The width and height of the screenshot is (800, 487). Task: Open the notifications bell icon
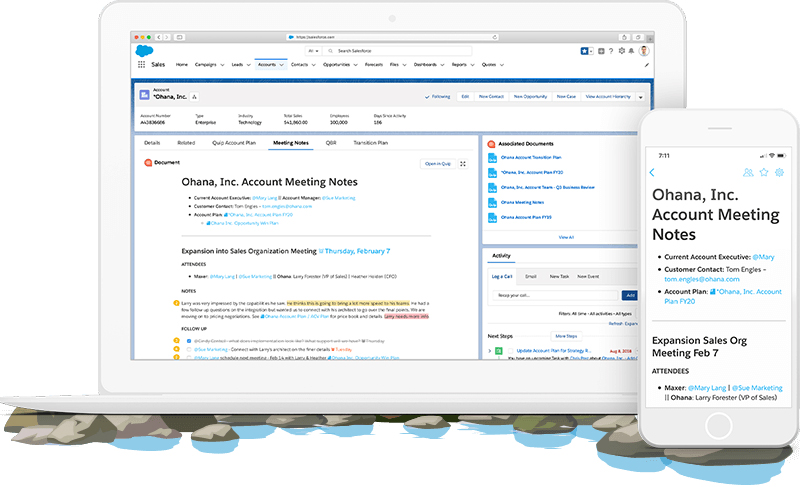click(x=631, y=51)
